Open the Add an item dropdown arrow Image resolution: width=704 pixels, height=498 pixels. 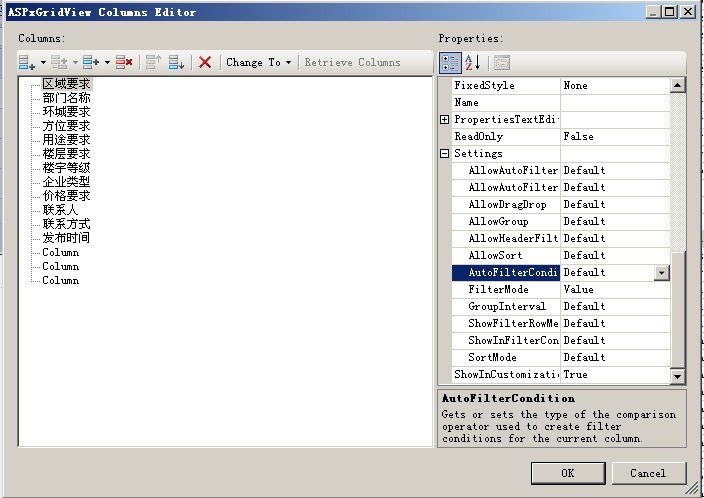pos(43,62)
